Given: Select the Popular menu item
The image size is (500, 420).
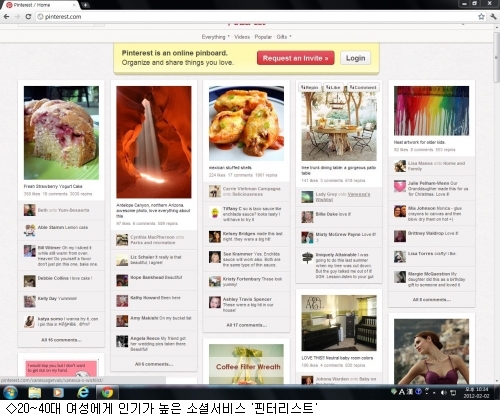Looking at the screenshot, I should [263, 37].
